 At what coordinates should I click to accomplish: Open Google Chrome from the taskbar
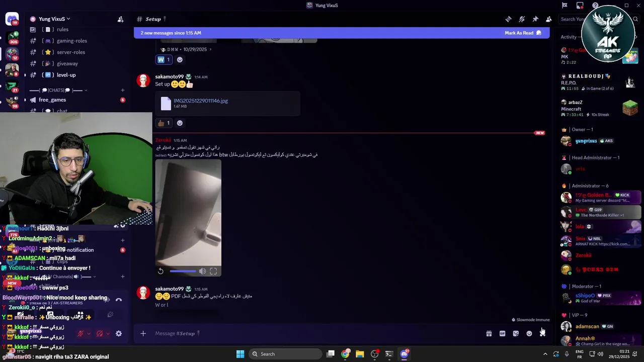tap(345, 354)
